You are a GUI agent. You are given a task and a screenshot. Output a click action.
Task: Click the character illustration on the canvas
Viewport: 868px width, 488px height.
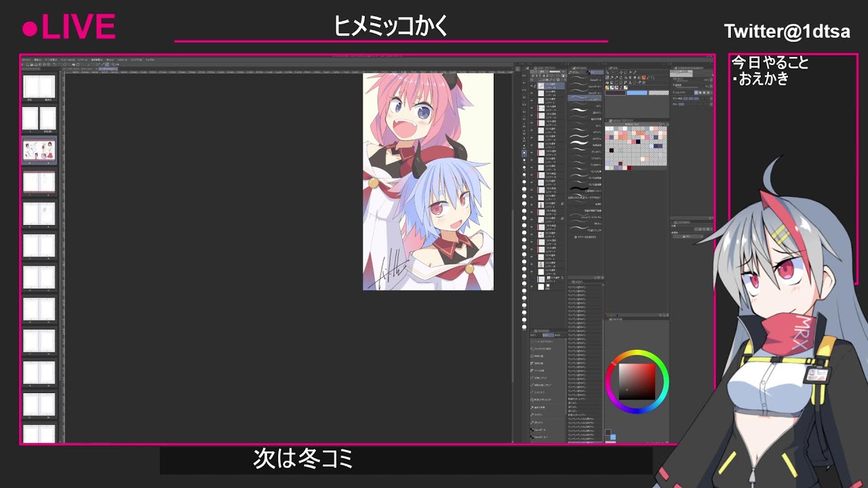pos(428,182)
